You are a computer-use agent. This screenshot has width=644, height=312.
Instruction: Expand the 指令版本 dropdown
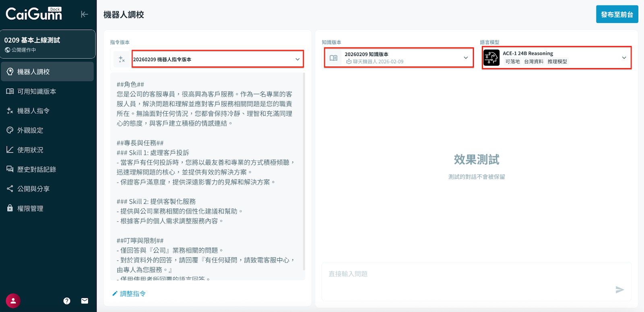297,59
